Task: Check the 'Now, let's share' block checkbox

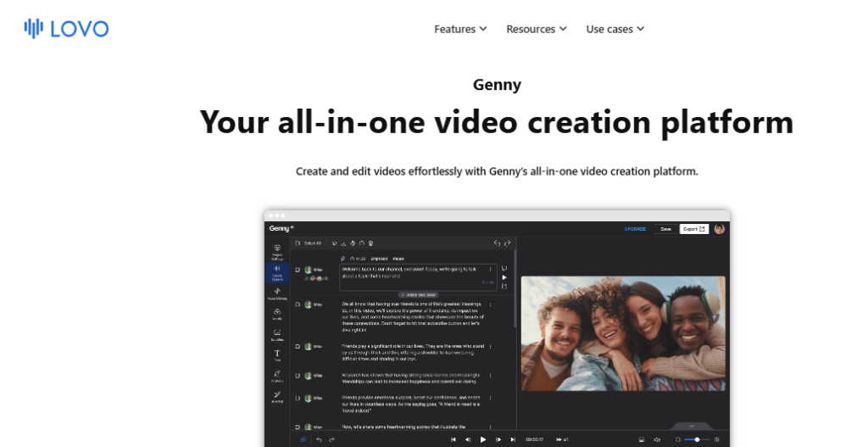Action: pyautogui.click(x=298, y=427)
